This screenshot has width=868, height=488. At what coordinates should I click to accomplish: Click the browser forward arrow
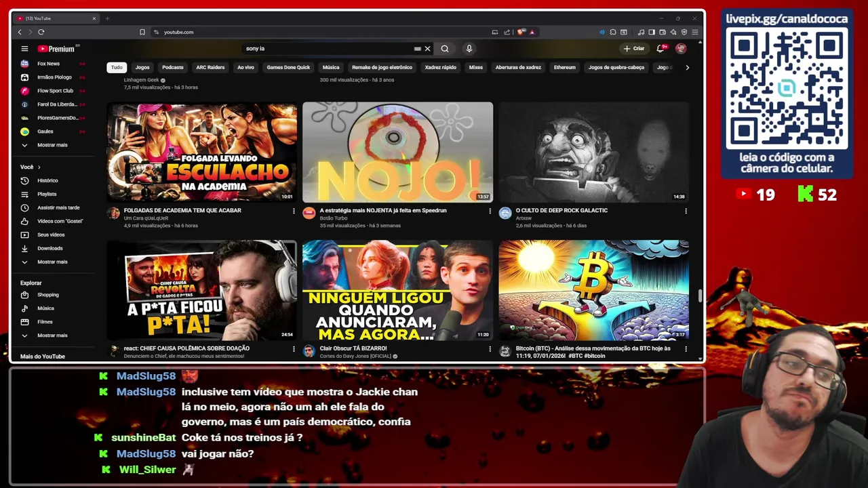tap(30, 32)
